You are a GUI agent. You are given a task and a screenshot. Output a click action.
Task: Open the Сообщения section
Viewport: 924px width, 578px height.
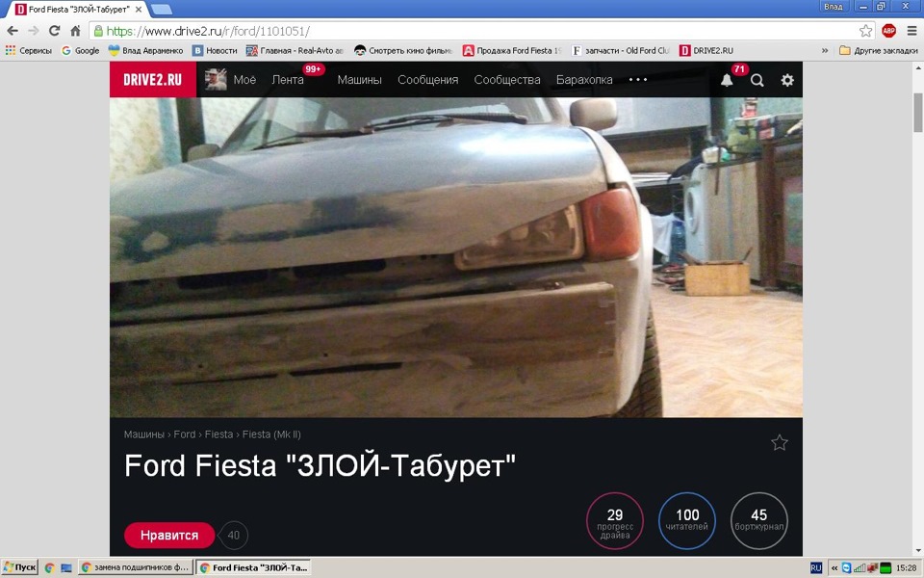pos(427,80)
